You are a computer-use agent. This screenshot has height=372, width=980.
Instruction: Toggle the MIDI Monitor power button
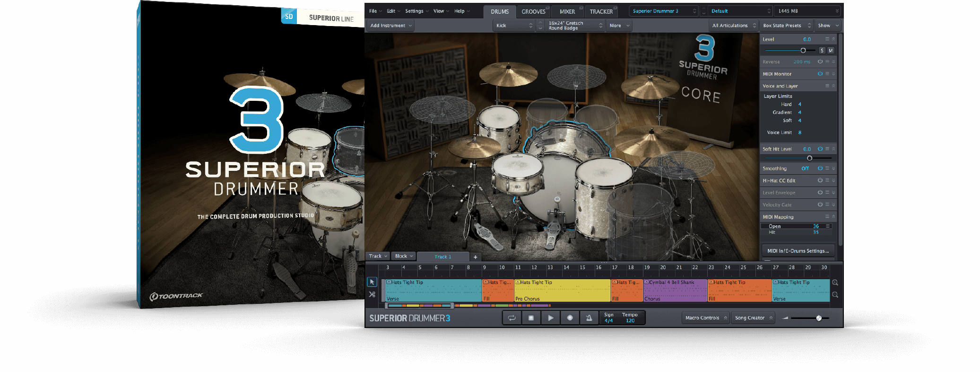pyautogui.click(x=820, y=74)
